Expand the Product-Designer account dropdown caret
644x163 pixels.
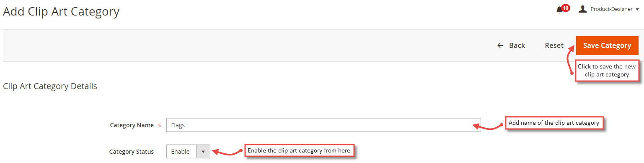point(637,10)
